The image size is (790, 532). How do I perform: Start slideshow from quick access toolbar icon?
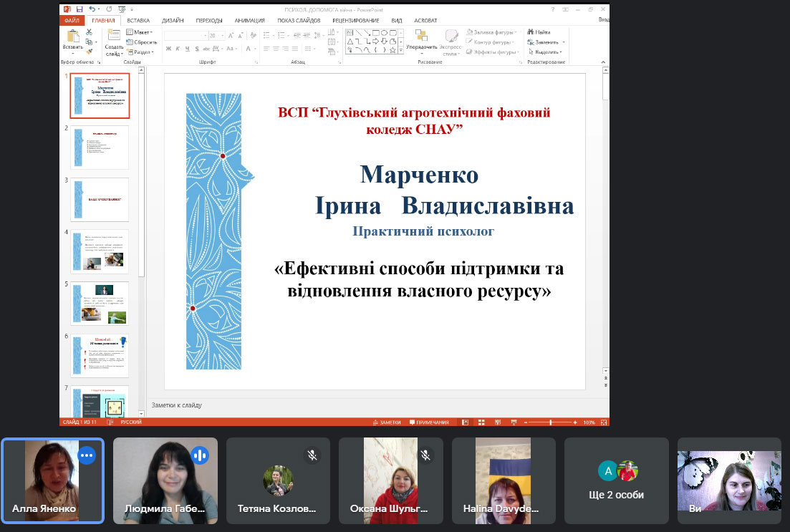pyautogui.click(x=122, y=9)
